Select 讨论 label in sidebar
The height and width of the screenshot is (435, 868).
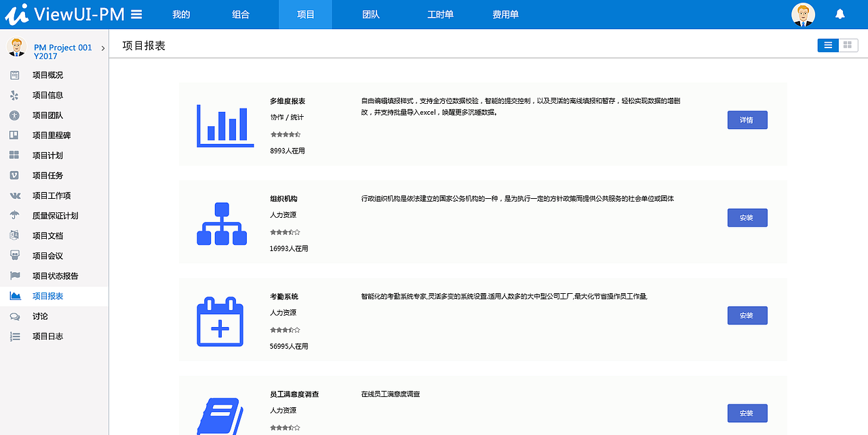point(40,316)
